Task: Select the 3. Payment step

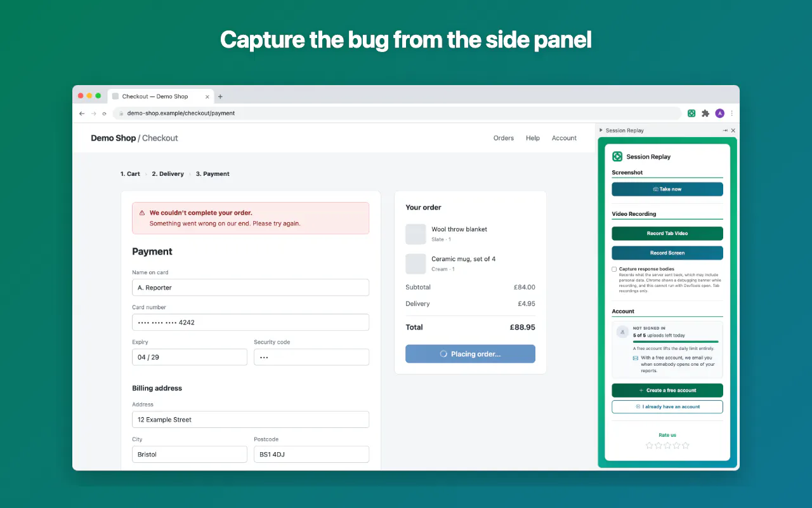Action: tap(213, 174)
